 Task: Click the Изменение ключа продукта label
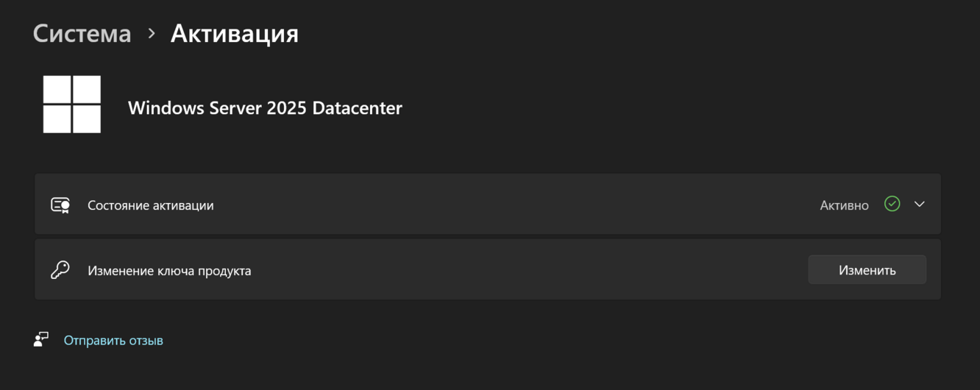[x=169, y=271]
